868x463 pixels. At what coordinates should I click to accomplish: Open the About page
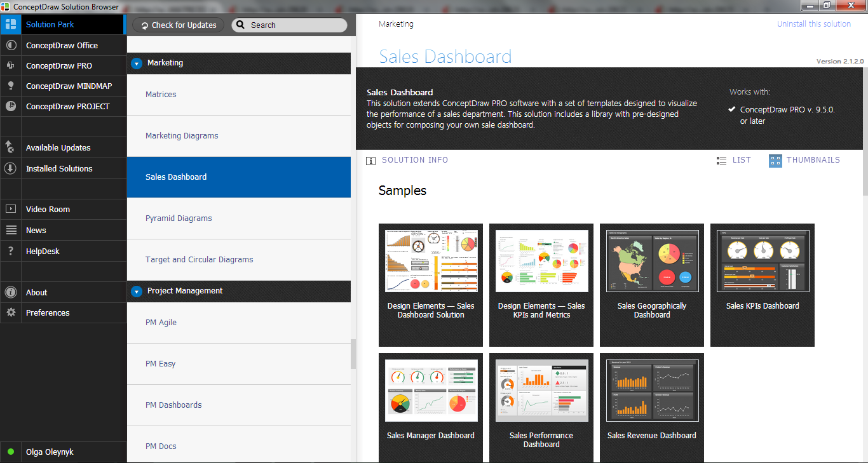62,292
